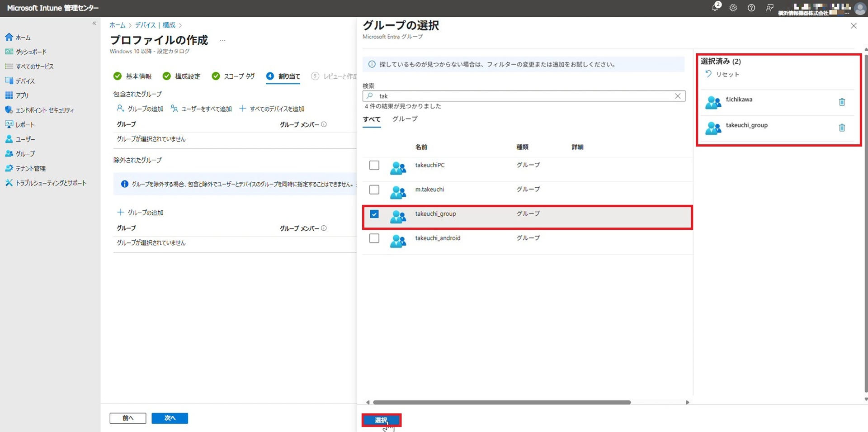Open エンドポイント セキュリティ in sidebar
This screenshot has height=432, width=868.
[44, 110]
